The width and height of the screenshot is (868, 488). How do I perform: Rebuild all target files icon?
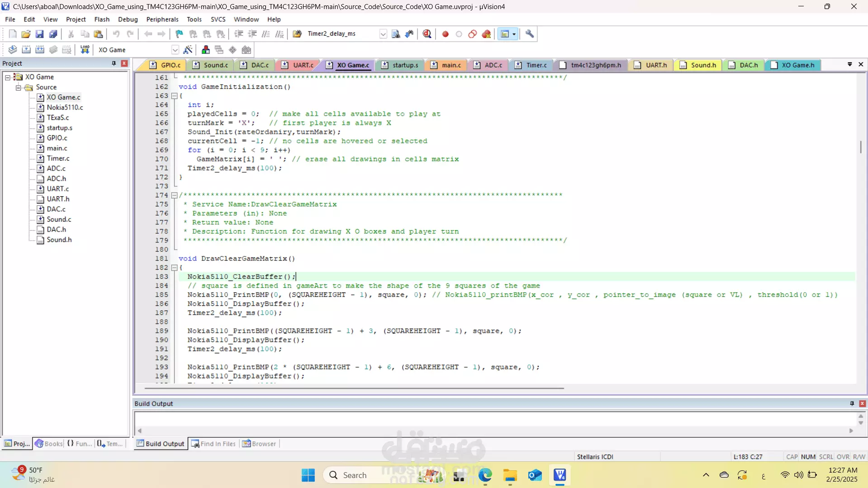pos(40,50)
